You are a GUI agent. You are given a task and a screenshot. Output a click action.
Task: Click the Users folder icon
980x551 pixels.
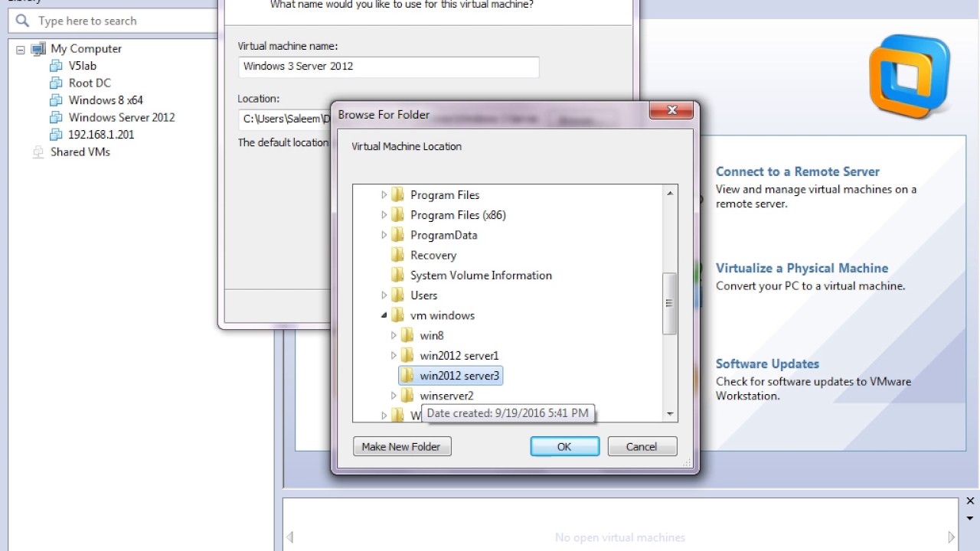pos(397,295)
